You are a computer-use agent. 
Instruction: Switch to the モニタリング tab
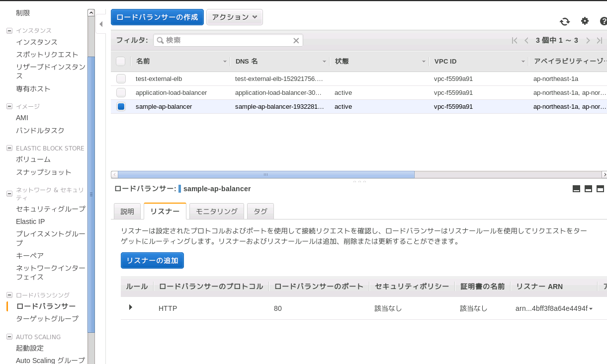pyautogui.click(x=216, y=211)
